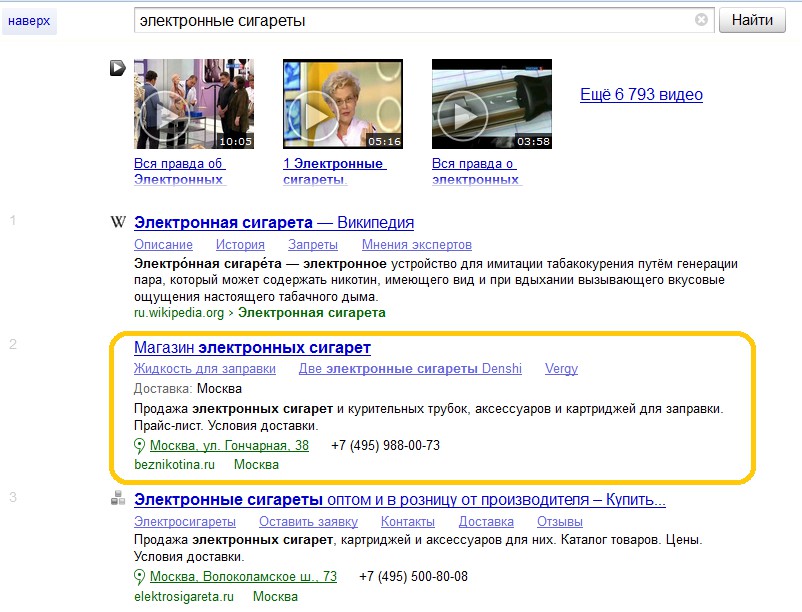Click the ru.wikipedia.org URL
Image resolution: width=802 pixels, height=612 pixels.
pyautogui.click(x=179, y=312)
